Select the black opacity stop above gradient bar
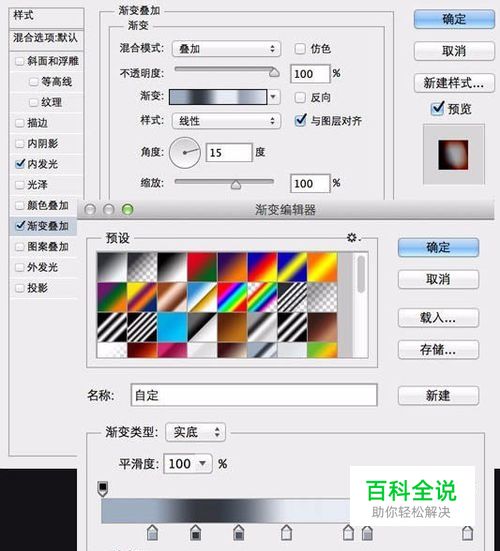This screenshot has height=551, width=500. pyautogui.click(x=103, y=489)
